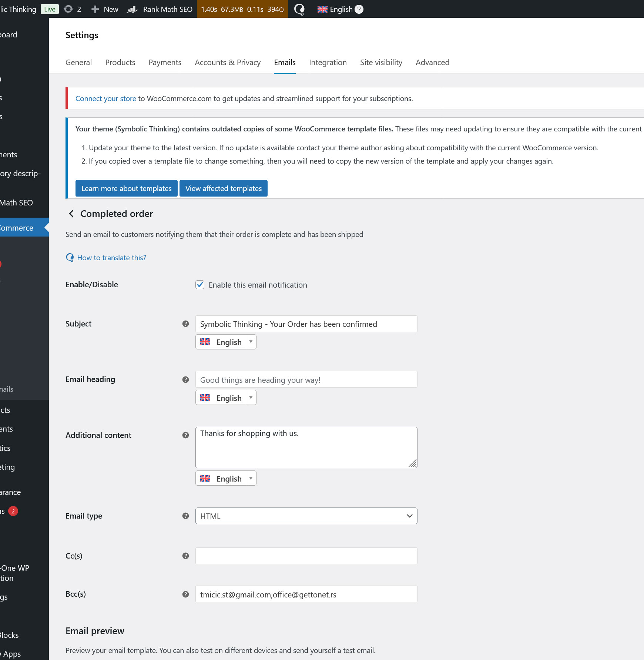Click the Cc(s) input field
The height and width of the screenshot is (660, 644).
[306, 556]
